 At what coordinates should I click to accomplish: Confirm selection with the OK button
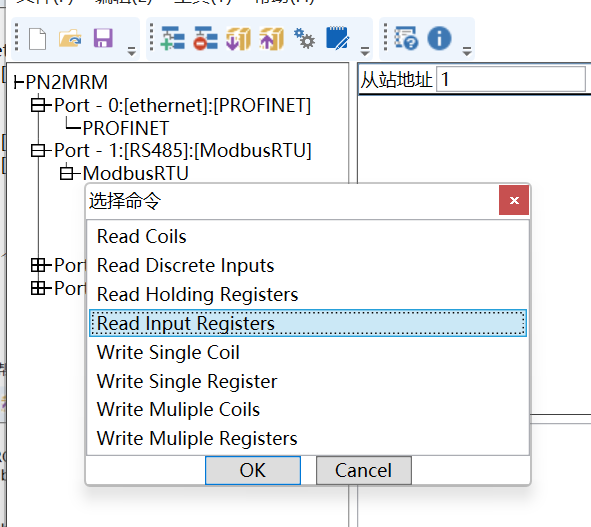click(253, 470)
